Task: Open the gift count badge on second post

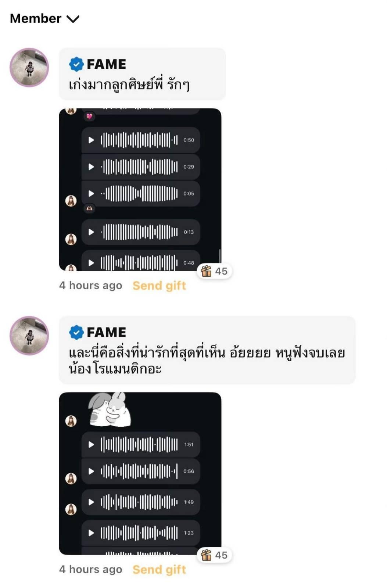Action: 214,555
